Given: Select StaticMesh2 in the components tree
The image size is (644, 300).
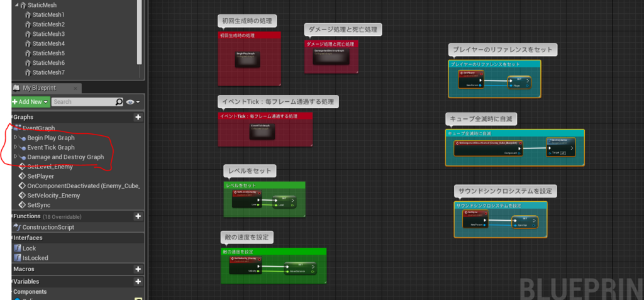Looking at the screenshot, I should tap(48, 25).
